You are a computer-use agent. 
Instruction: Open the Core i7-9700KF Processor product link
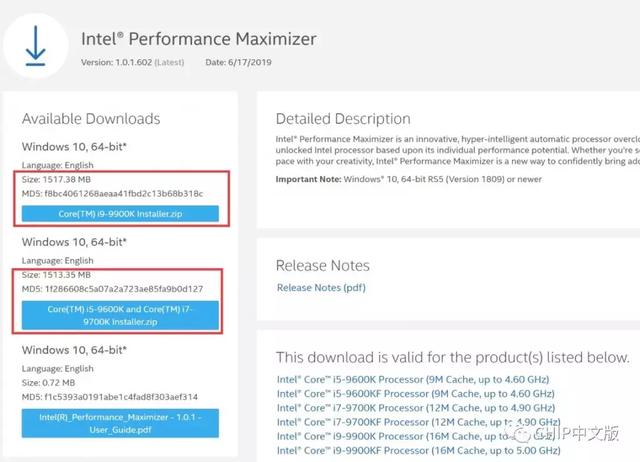418,422
